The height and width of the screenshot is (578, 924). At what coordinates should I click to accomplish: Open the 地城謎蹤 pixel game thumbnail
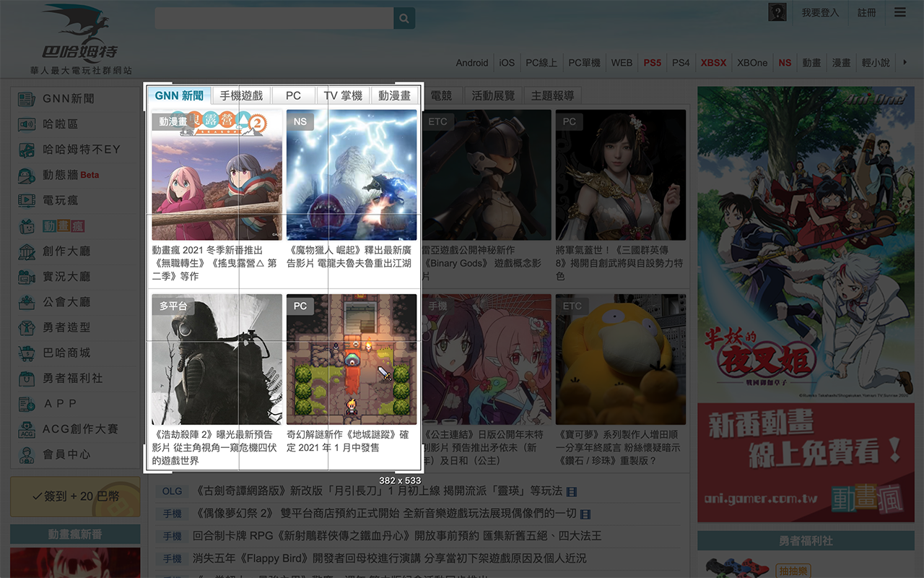[x=352, y=359]
